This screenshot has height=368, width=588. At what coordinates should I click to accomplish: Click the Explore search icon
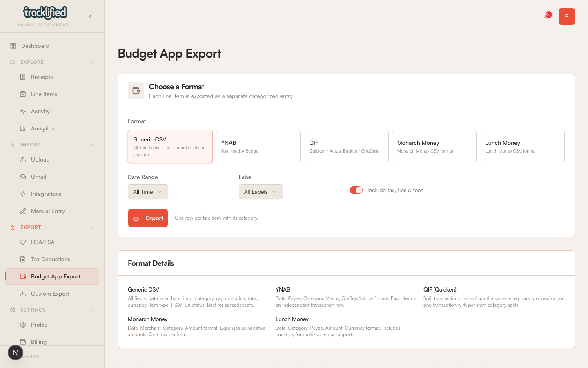pyautogui.click(x=13, y=62)
